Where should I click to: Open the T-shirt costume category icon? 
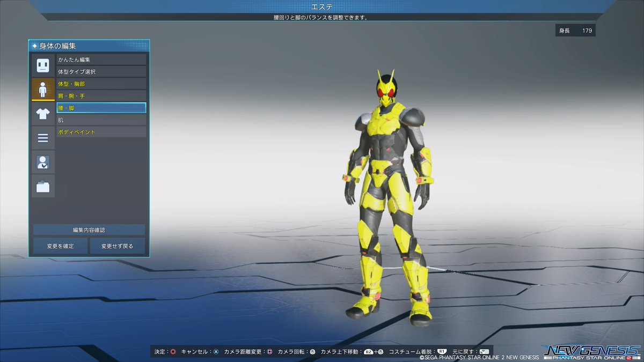(43, 113)
